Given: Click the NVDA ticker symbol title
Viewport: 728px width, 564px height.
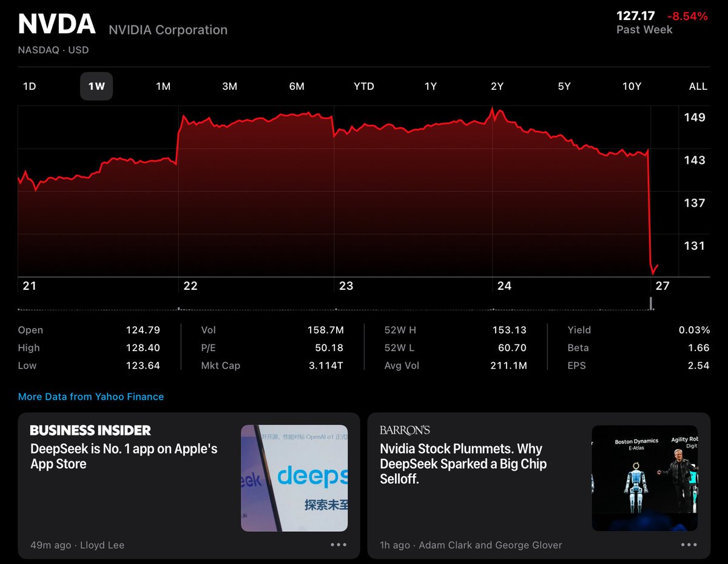Looking at the screenshot, I should (57, 24).
